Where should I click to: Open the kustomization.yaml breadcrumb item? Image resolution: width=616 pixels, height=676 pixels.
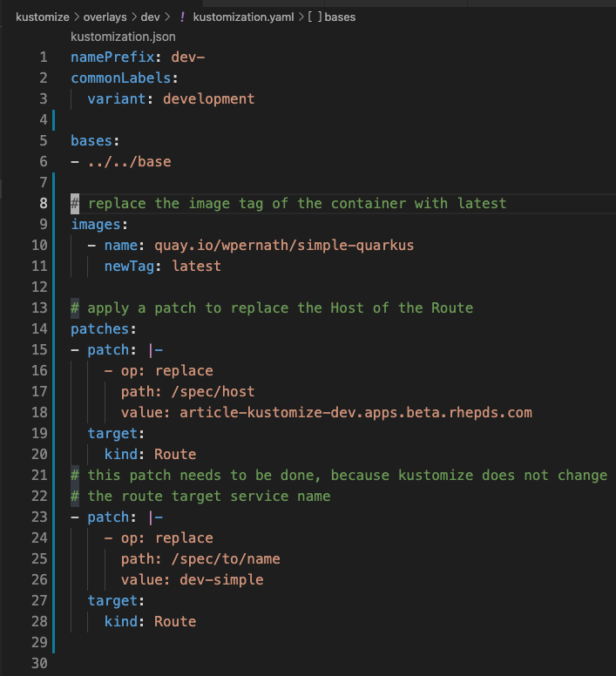click(243, 17)
